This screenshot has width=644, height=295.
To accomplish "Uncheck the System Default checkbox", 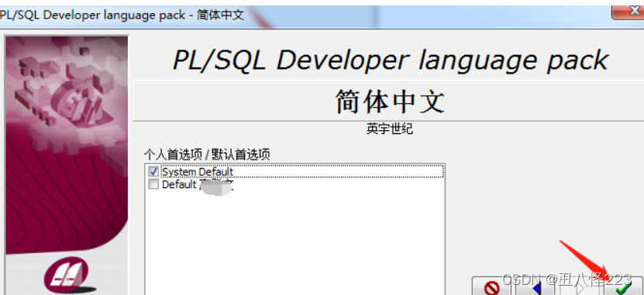I will pyautogui.click(x=153, y=171).
